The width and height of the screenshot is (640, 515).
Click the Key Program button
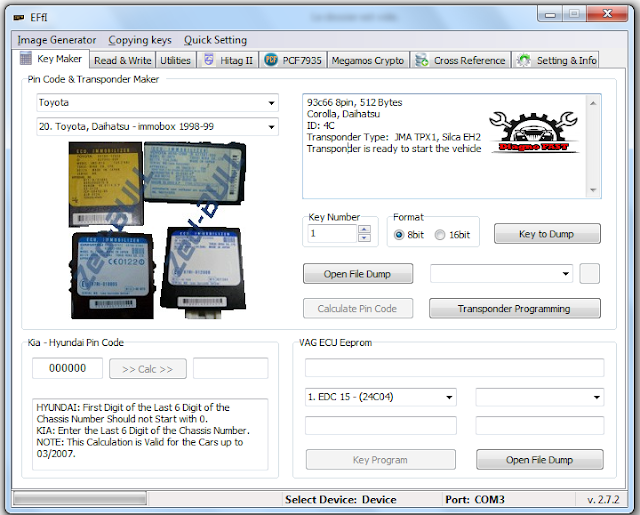tap(380, 460)
